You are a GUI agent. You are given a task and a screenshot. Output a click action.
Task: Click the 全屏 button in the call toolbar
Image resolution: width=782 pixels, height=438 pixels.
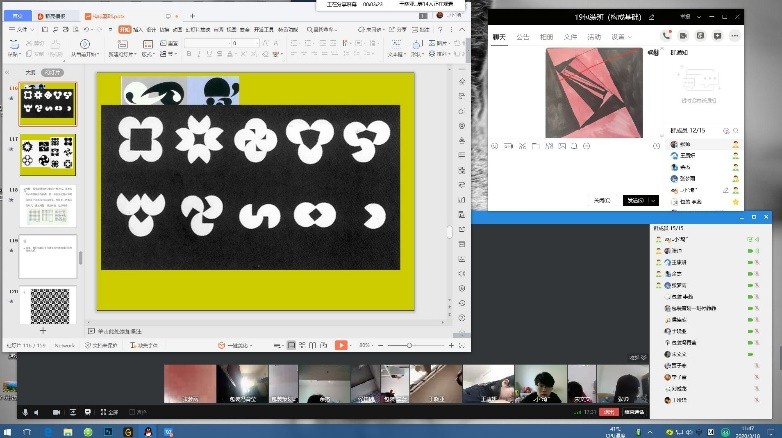[111, 412]
